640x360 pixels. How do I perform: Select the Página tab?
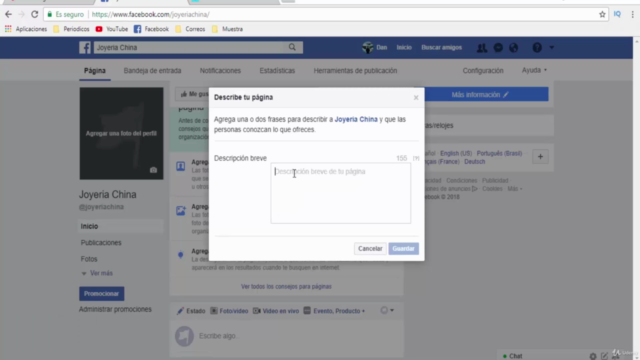pyautogui.click(x=95, y=71)
